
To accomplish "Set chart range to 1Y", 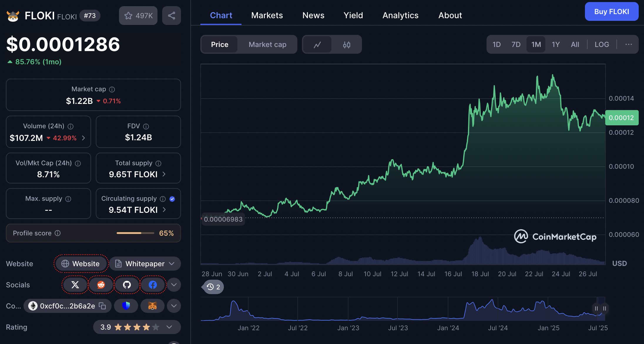I will click(x=556, y=44).
